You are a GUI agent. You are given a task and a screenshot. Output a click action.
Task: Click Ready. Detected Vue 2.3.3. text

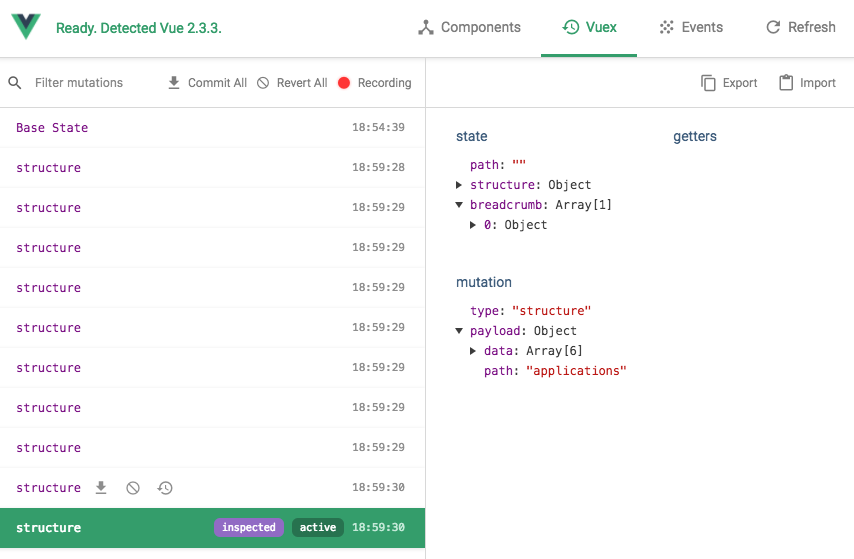tap(139, 28)
